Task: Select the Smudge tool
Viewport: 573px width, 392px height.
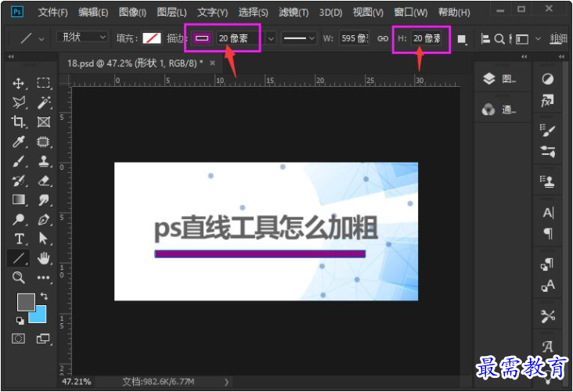Action: point(44,200)
